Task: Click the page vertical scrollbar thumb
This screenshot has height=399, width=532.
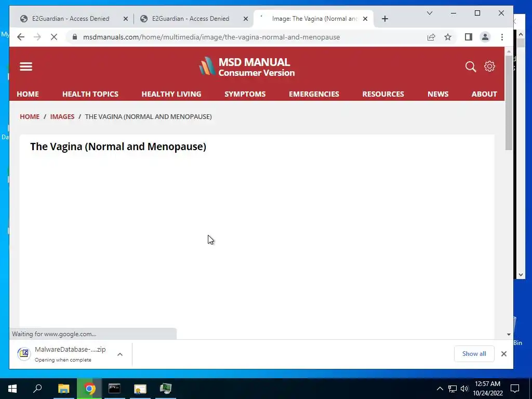Action: [509, 102]
